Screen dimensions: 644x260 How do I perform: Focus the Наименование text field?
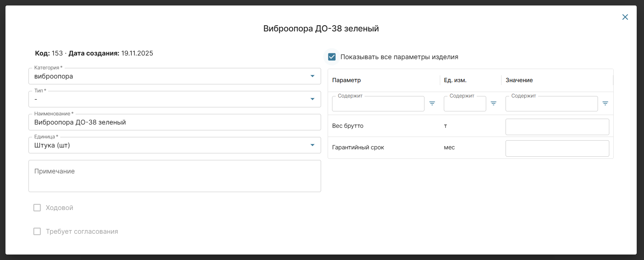(x=174, y=122)
